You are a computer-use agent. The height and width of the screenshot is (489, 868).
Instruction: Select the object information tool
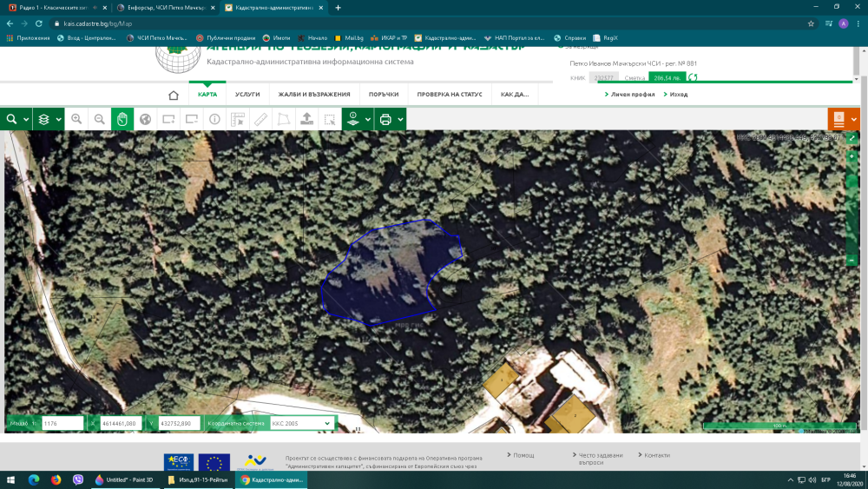(x=214, y=119)
